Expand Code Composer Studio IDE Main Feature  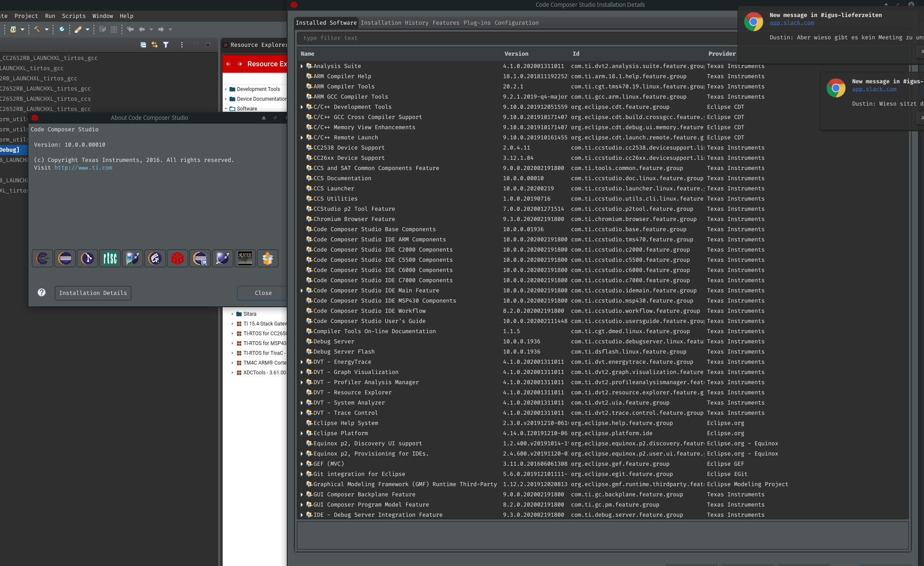(302, 291)
